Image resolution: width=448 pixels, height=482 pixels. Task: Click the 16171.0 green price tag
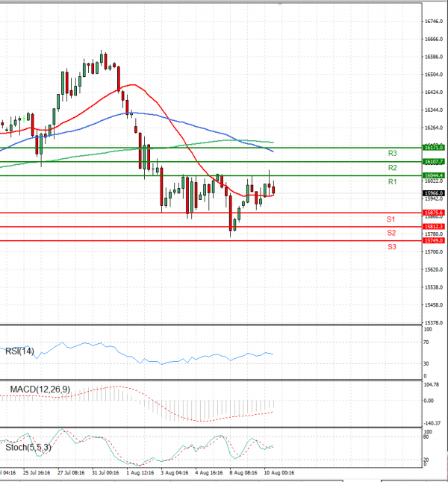(x=434, y=148)
